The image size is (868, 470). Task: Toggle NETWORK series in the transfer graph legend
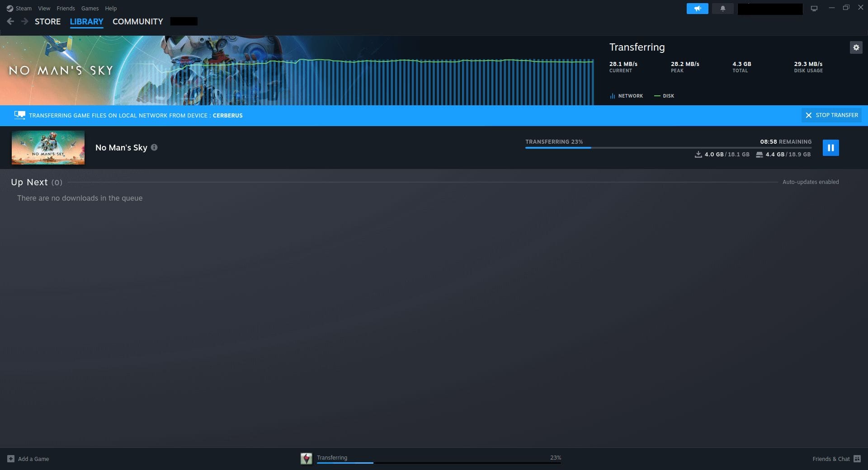pyautogui.click(x=627, y=96)
